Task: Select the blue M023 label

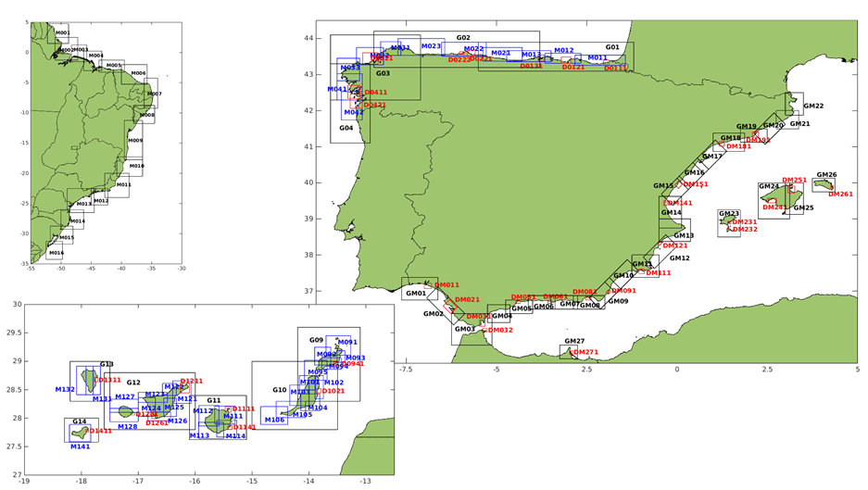Action: pos(431,46)
